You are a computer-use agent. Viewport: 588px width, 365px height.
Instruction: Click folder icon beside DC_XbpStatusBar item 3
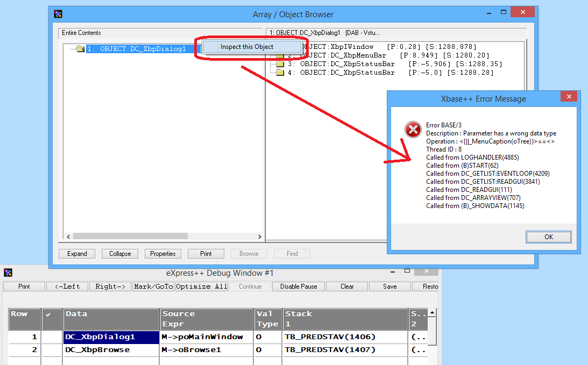pos(280,64)
